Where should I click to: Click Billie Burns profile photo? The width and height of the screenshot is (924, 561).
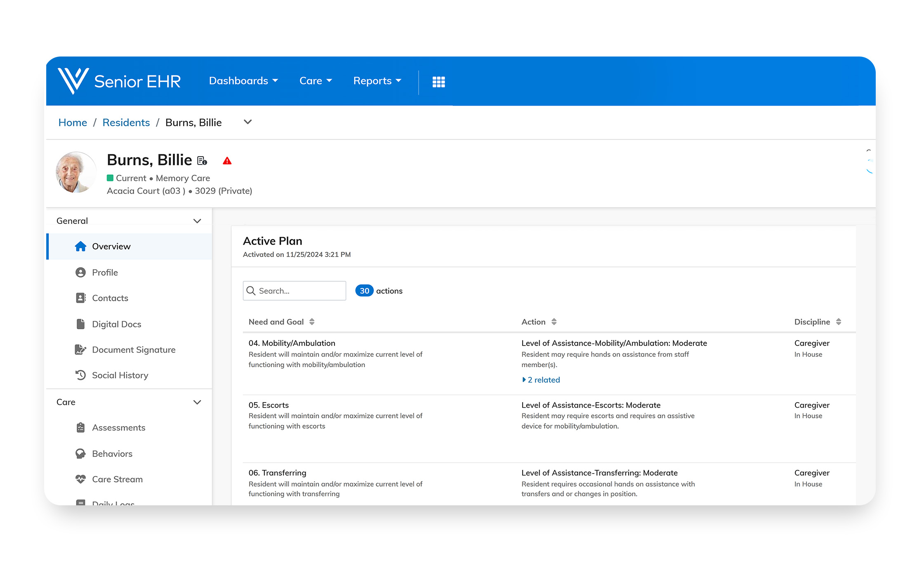tap(75, 172)
